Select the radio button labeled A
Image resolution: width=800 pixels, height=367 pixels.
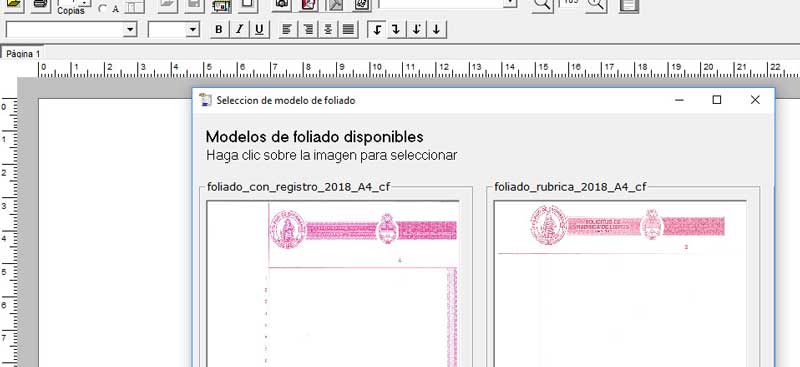pos(103,9)
